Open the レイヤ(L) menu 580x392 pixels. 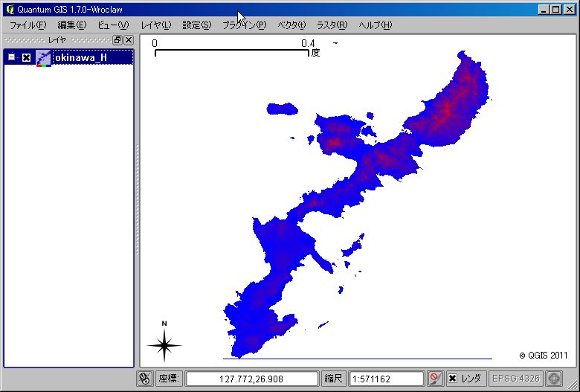pyautogui.click(x=155, y=25)
